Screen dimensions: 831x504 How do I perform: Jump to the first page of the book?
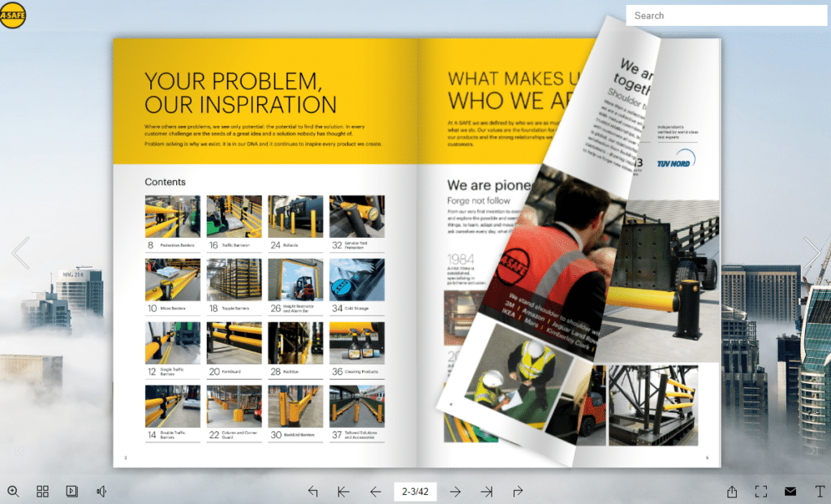coord(342,491)
